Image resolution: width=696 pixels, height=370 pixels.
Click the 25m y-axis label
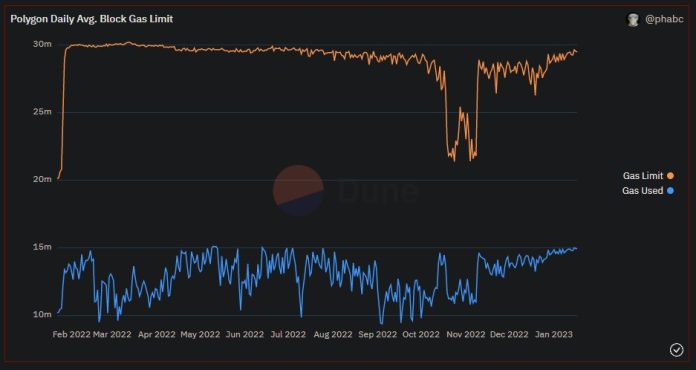pyautogui.click(x=42, y=112)
